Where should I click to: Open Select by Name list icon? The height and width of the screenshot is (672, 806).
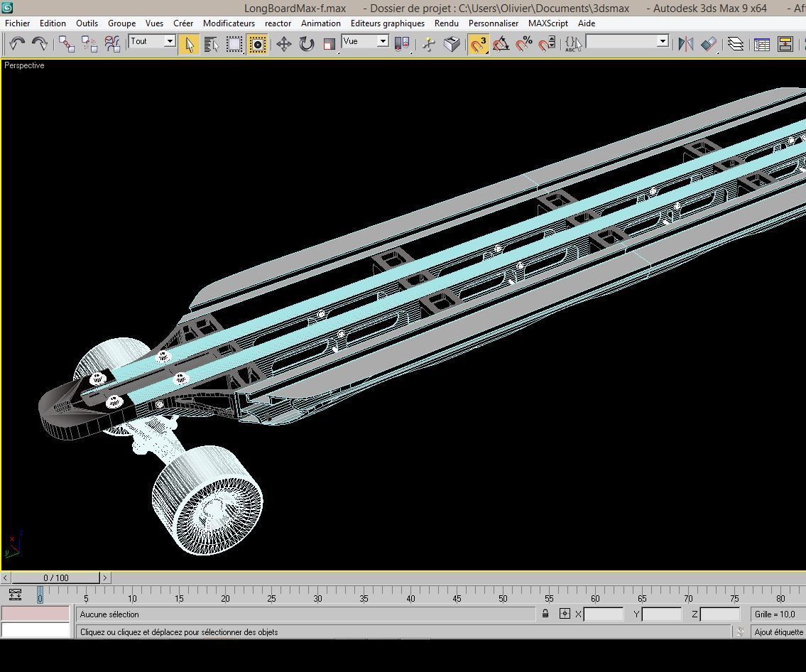[212, 44]
